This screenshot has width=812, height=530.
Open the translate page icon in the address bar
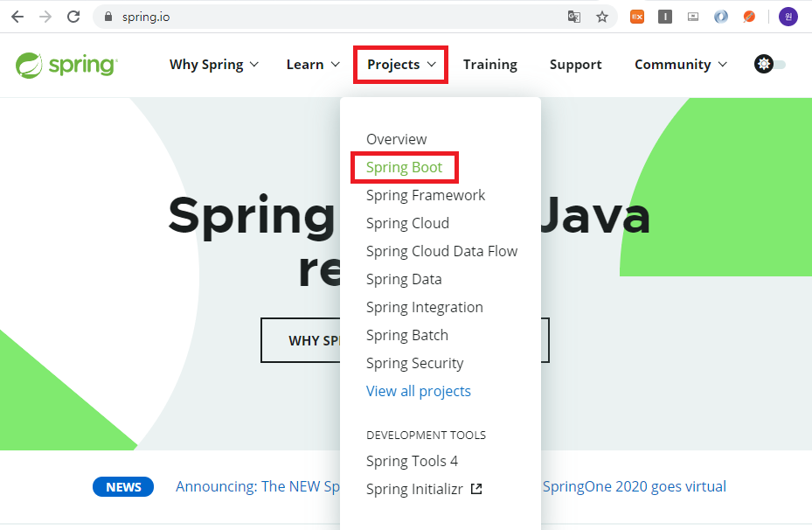click(x=573, y=17)
